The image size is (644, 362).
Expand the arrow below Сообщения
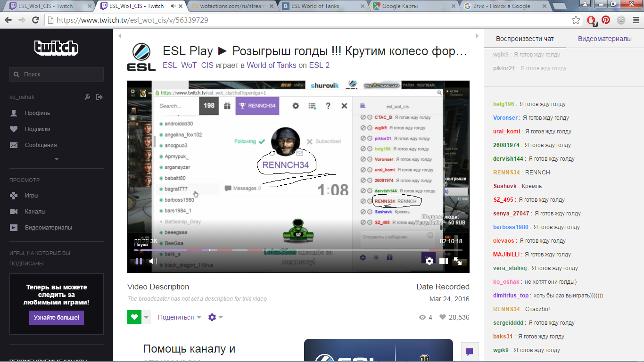coord(57,159)
